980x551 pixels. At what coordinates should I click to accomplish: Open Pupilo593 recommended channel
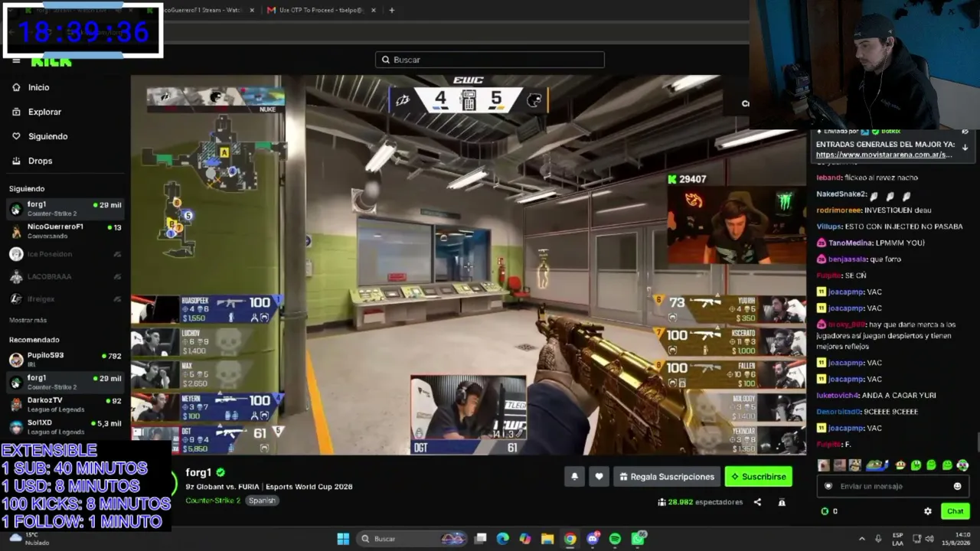click(65, 359)
